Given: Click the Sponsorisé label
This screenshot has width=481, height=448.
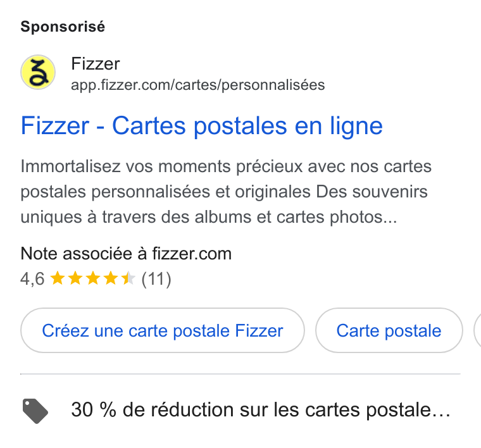Looking at the screenshot, I should [63, 27].
